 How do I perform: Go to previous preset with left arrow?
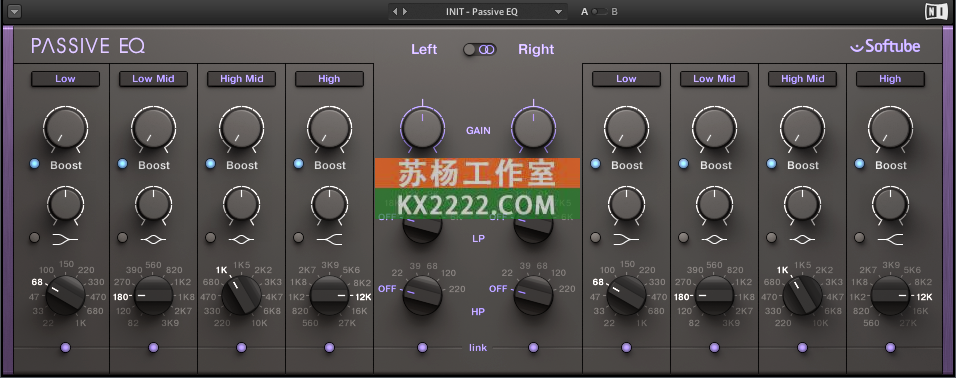[x=395, y=12]
